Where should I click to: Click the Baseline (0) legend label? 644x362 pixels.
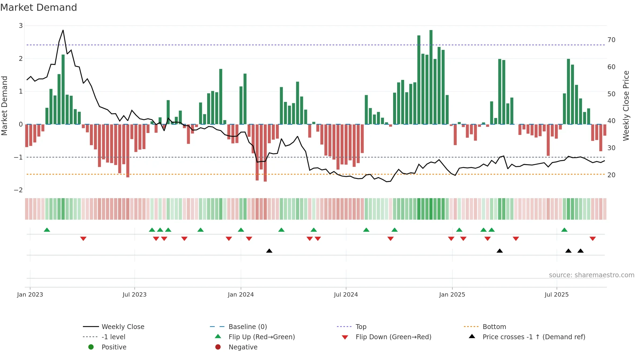(x=248, y=327)
